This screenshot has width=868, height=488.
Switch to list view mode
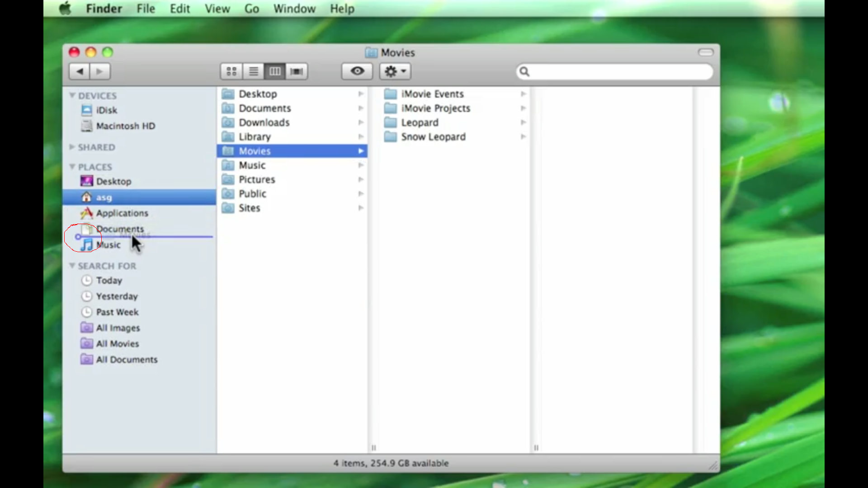[254, 71]
